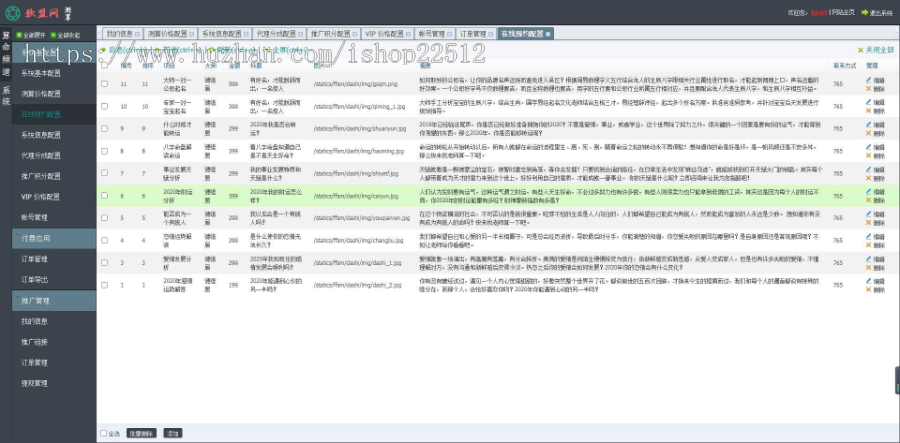Click the edit pencil icon in row 7
Viewport: 900px width, 443px height.
click(x=868, y=169)
